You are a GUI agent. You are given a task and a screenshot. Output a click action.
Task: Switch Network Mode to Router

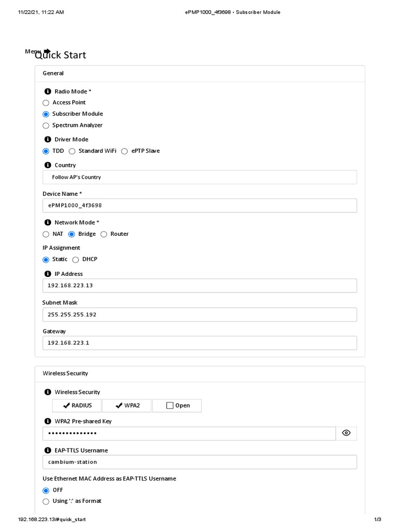[x=104, y=234]
